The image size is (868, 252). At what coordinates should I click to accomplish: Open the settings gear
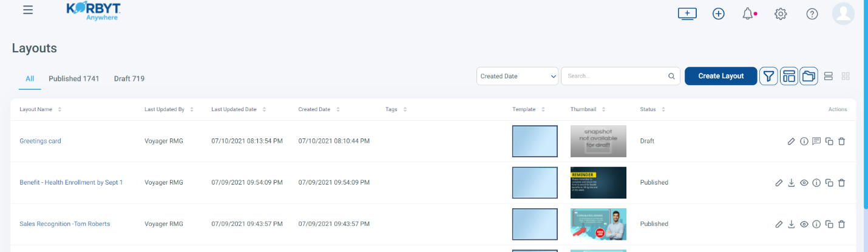click(x=781, y=14)
